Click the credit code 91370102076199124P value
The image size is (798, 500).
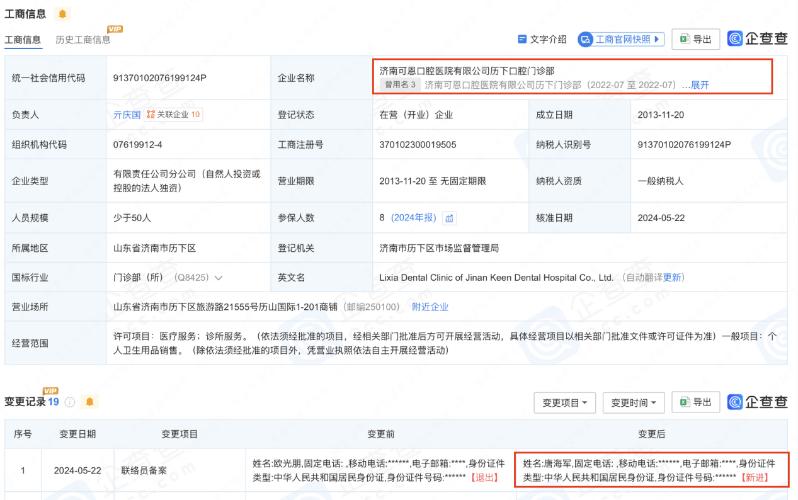pyautogui.click(x=160, y=78)
